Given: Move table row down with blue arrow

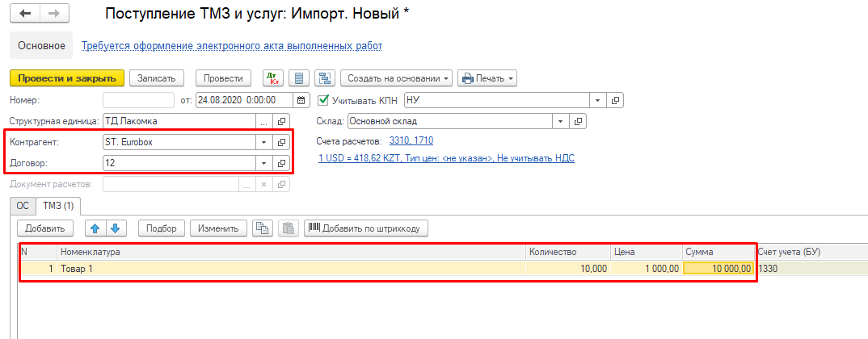Looking at the screenshot, I should click(x=115, y=228).
